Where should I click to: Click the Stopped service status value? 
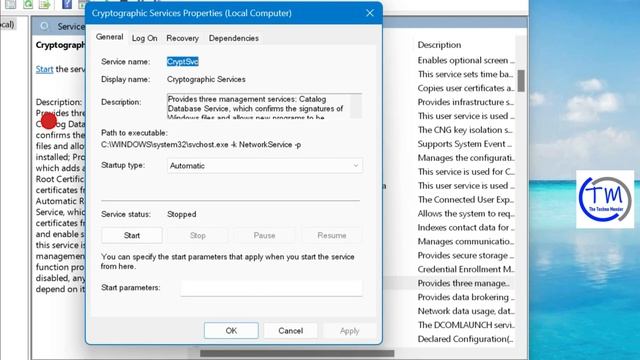pos(182,214)
